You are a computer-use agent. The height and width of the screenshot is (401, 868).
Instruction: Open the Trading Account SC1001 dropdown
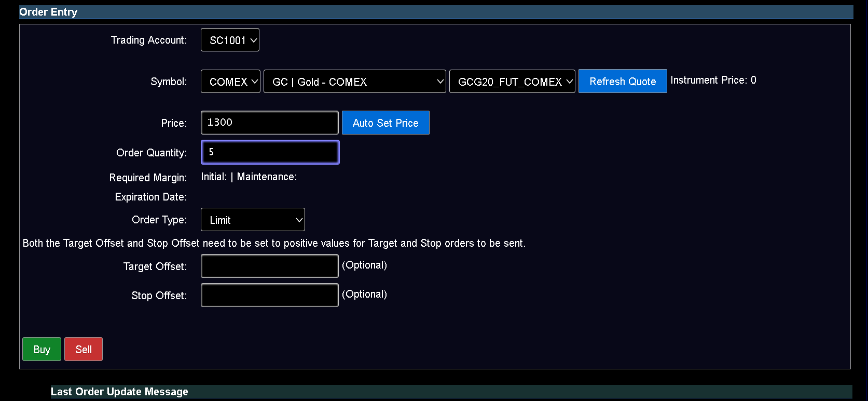point(230,40)
